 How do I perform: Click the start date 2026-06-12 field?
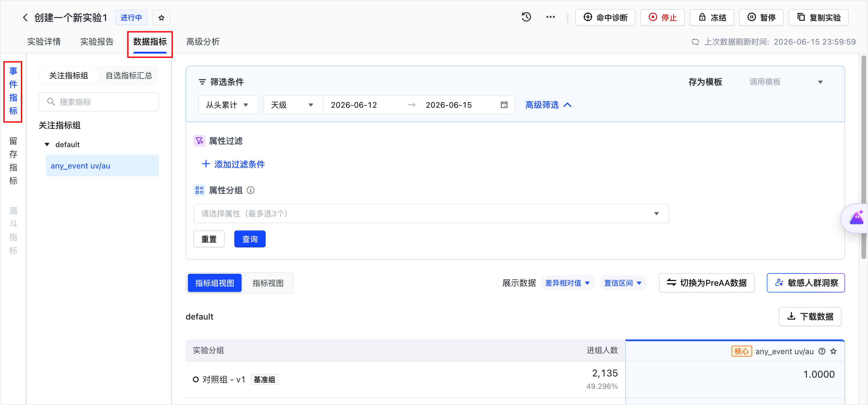coord(354,105)
